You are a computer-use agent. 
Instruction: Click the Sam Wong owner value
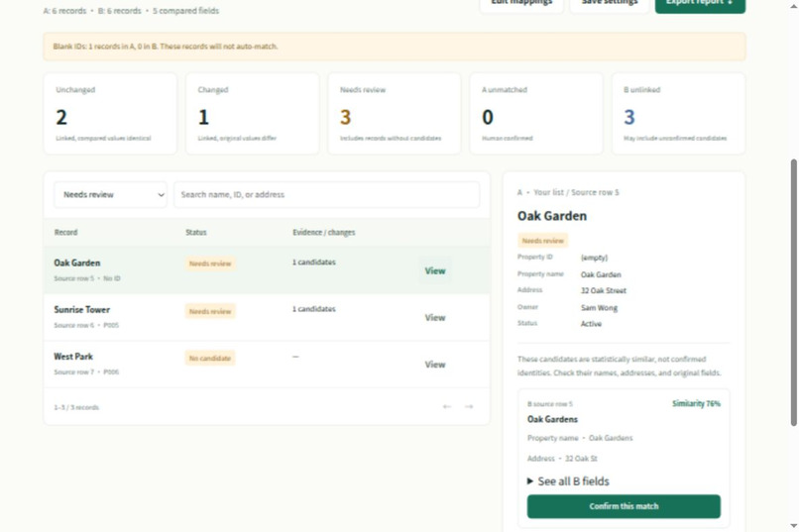click(599, 308)
